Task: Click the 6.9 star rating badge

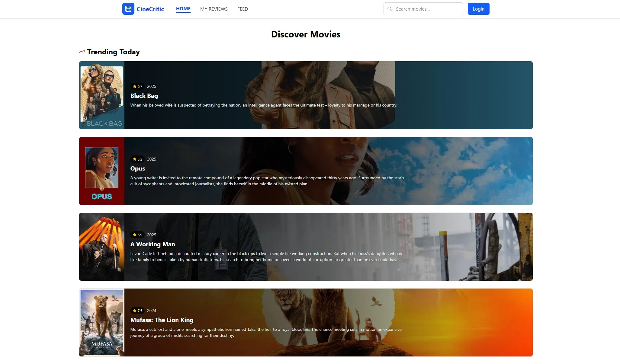Action: click(137, 235)
